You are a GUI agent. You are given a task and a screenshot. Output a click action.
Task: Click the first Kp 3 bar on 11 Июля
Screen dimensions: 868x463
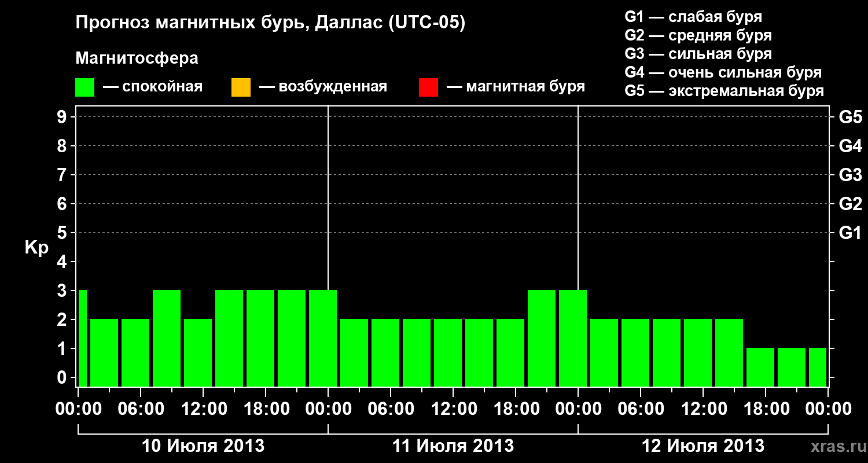[x=542, y=338]
